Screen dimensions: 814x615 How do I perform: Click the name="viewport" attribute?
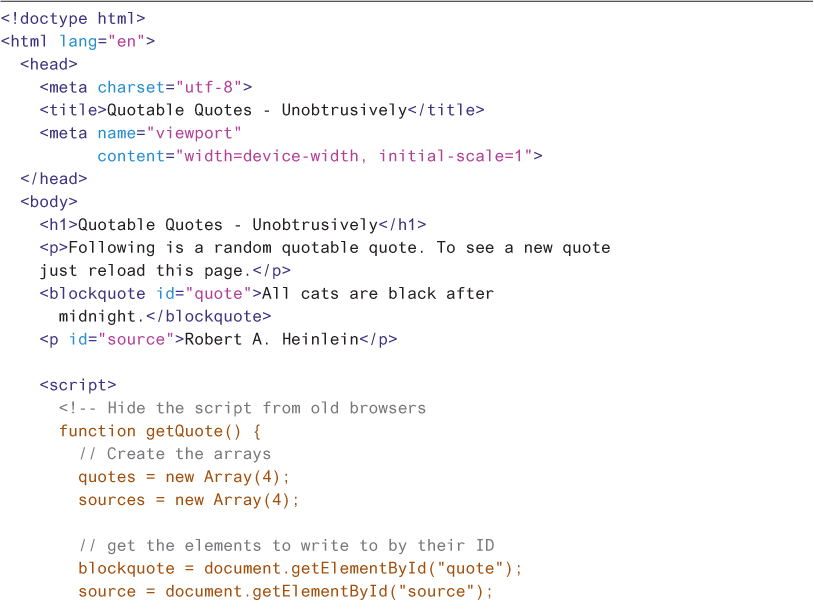(x=170, y=133)
